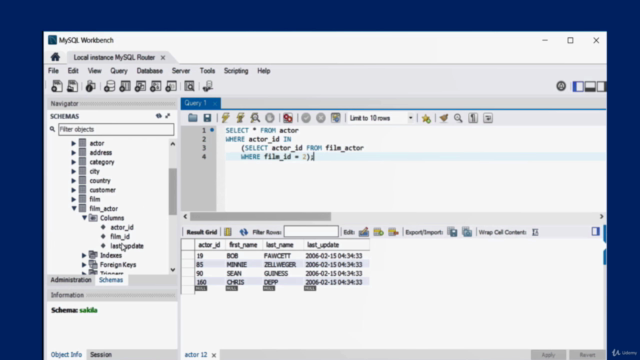Image resolution: width=640 pixels, height=360 pixels.
Task: Open the preferences gear icon
Action: coord(561,86)
